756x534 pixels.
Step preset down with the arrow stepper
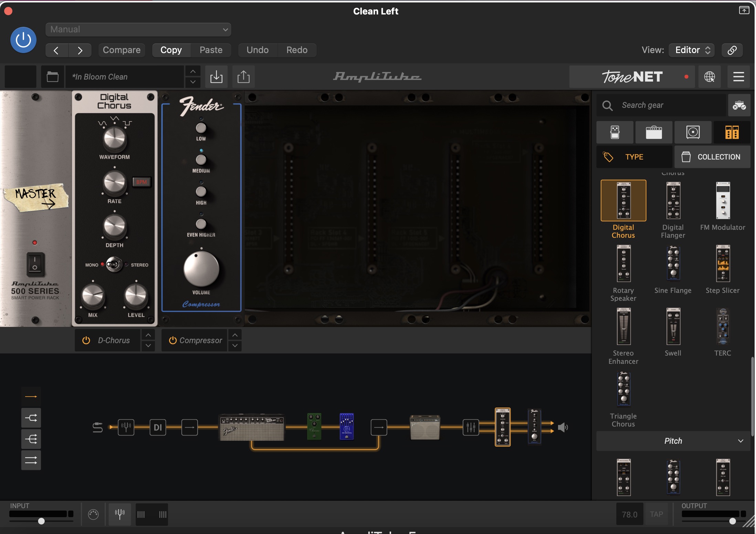point(193,82)
